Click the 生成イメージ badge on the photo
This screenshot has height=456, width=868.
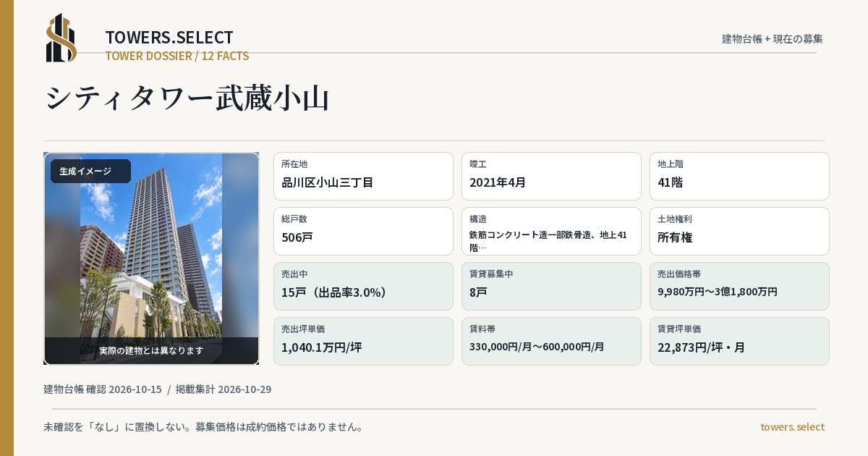(x=90, y=171)
